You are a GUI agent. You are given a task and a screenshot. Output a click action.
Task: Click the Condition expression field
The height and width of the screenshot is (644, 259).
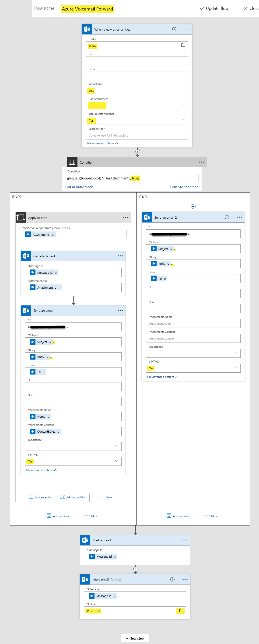[132, 178]
